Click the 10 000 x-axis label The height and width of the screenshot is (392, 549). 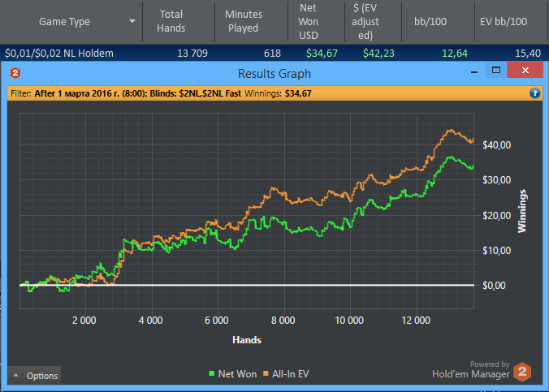[x=349, y=321]
